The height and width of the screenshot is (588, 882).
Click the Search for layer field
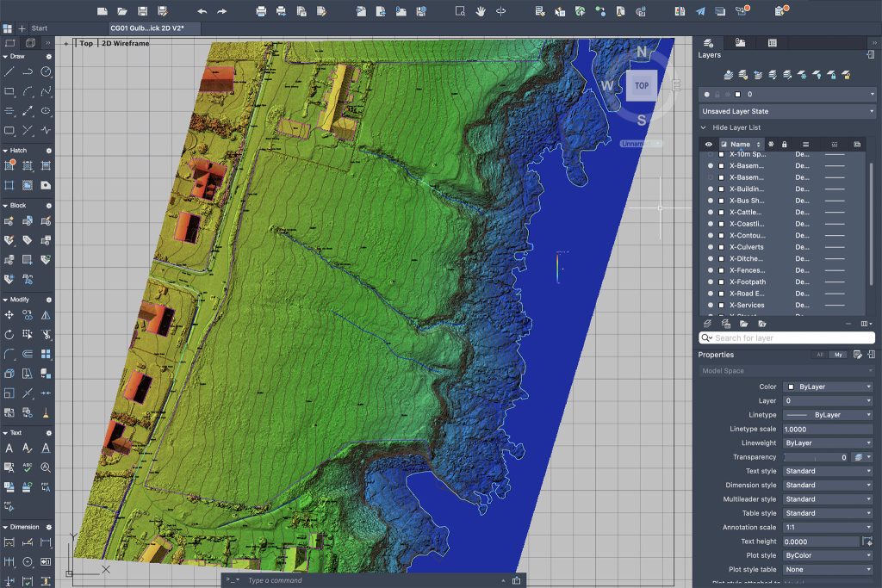point(786,338)
